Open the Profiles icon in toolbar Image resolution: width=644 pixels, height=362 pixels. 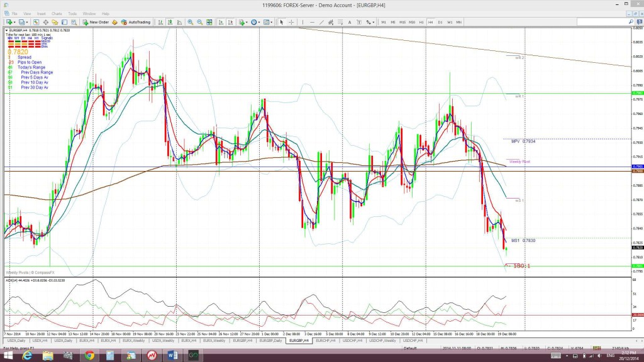[x=21, y=22]
